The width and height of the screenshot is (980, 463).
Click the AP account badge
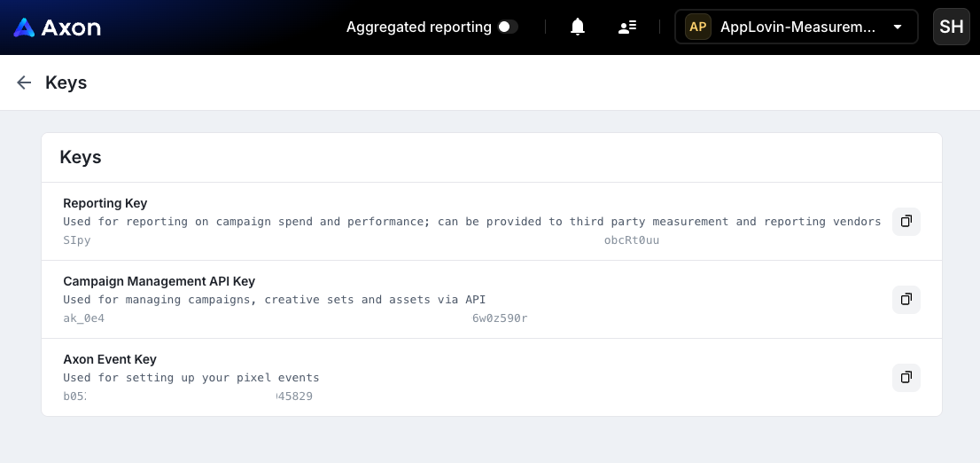[x=698, y=27]
